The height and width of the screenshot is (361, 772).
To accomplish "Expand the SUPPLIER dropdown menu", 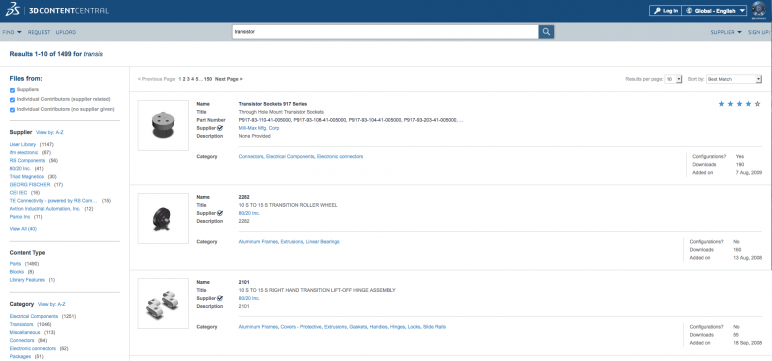I will [726, 32].
